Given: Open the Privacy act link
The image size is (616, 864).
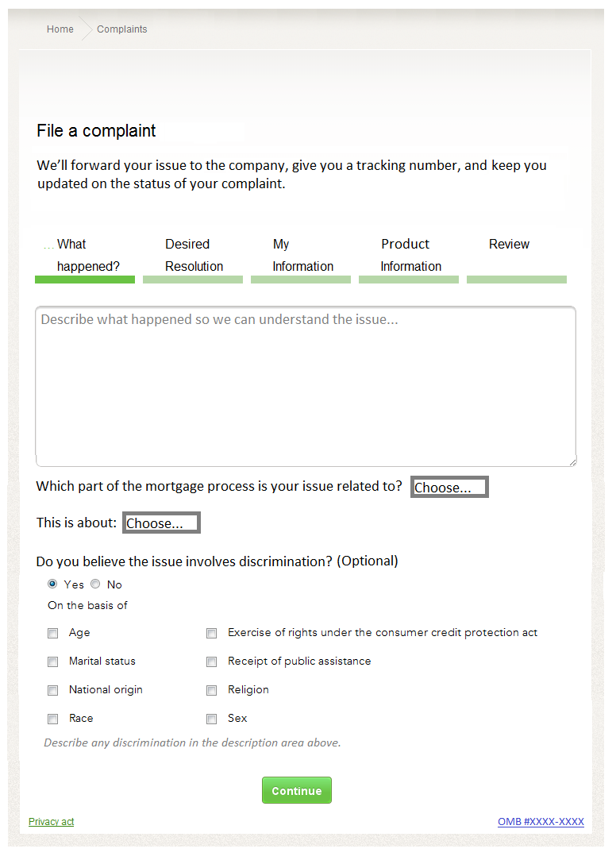Looking at the screenshot, I should [x=51, y=822].
